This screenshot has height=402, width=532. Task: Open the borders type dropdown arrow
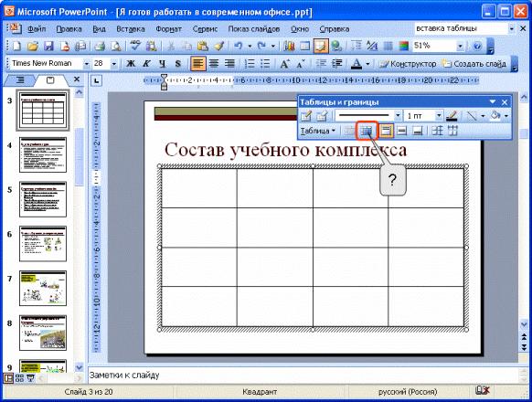(x=483, y=116)
